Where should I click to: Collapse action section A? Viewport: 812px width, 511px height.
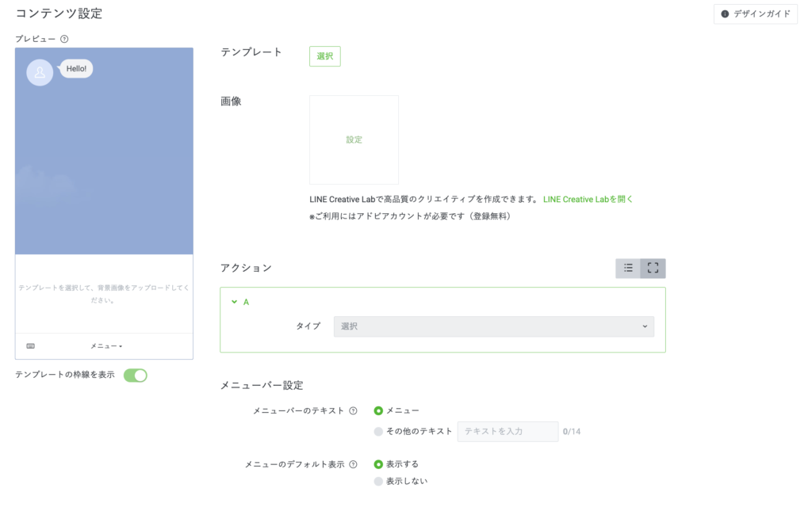click(234, 302)
